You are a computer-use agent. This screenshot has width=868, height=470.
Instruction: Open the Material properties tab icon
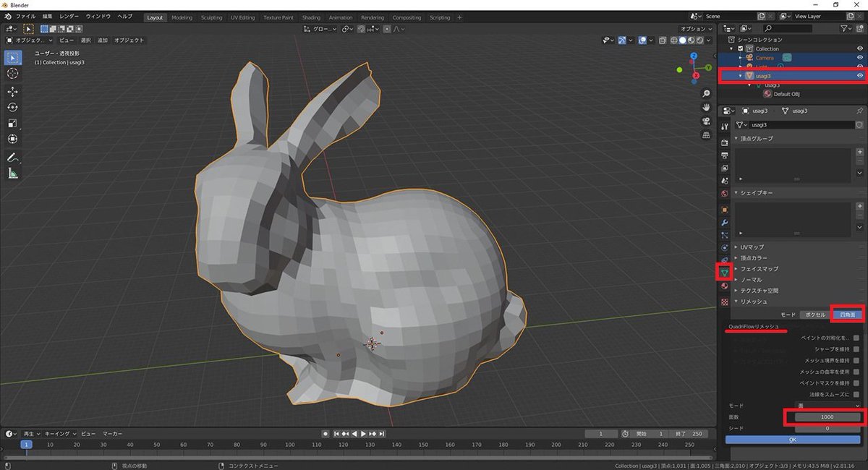(724, 286)
